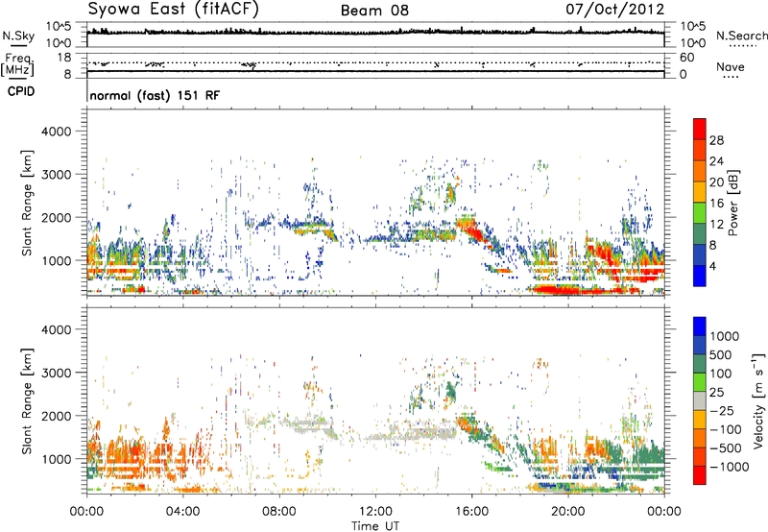The image size is (768, 532).
Task: Click the '1000' velocity scale value
Action: coord(725,336)
